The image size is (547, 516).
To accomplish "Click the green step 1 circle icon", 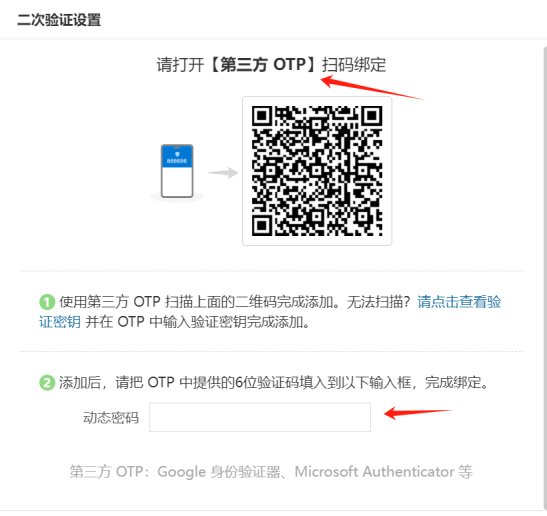I will (x=47, y=302).
